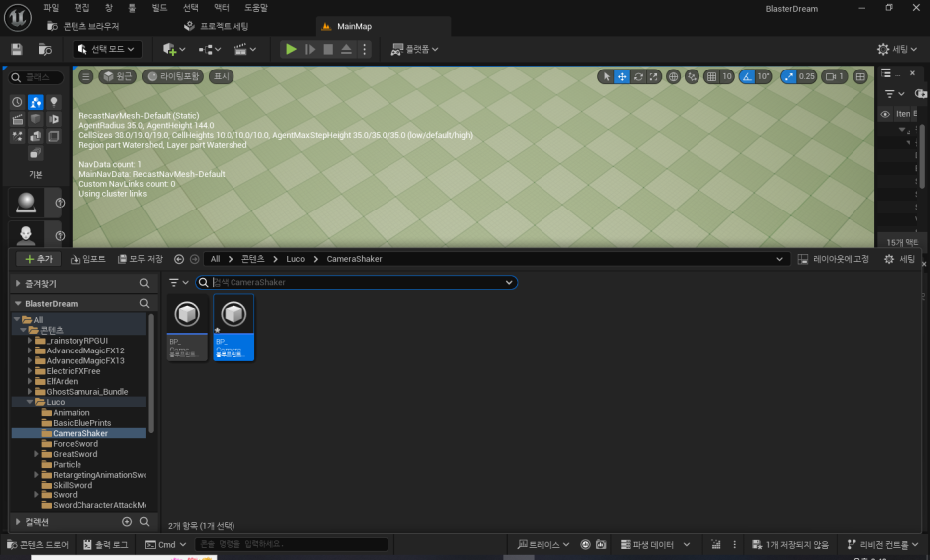Open the content browser filter icon menu
Viewport: 930px width, 560px height.
[178, 283]
